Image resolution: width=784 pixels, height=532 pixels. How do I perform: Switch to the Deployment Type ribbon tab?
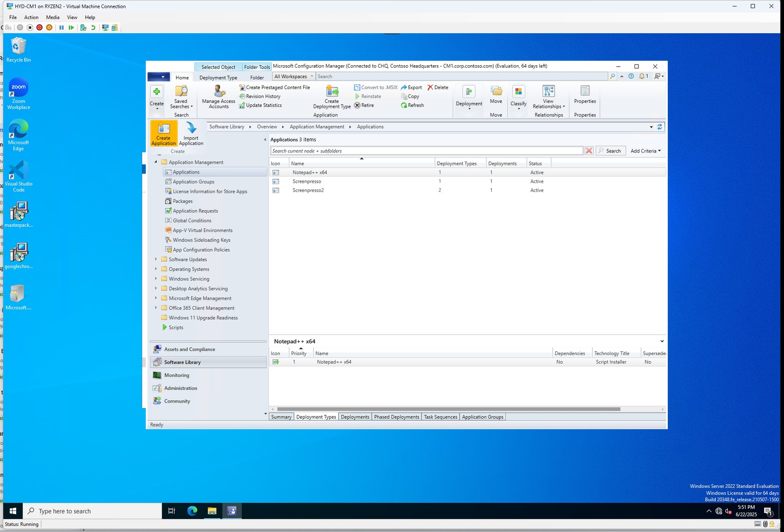click(218, 77)
